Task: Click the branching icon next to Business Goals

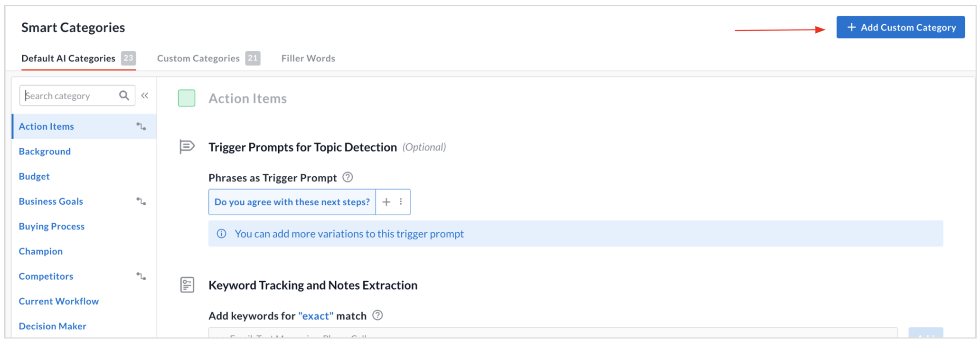Action: coord(141,201)
